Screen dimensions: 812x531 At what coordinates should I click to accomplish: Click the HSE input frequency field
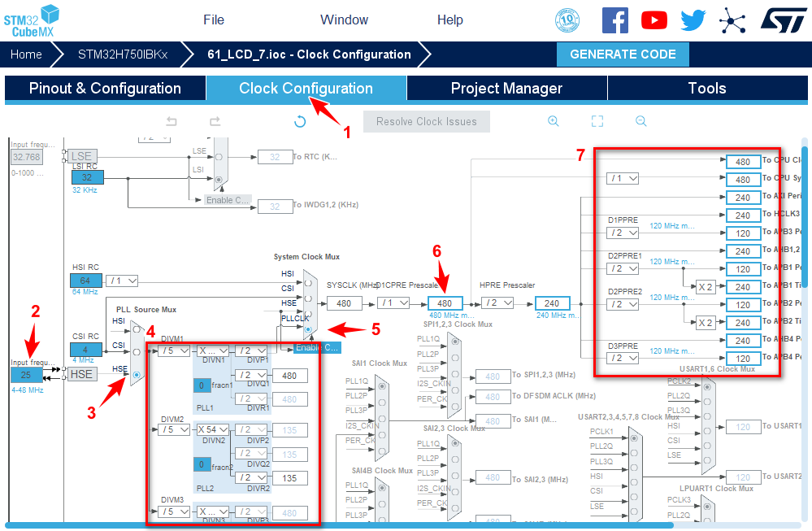[26, 375]
